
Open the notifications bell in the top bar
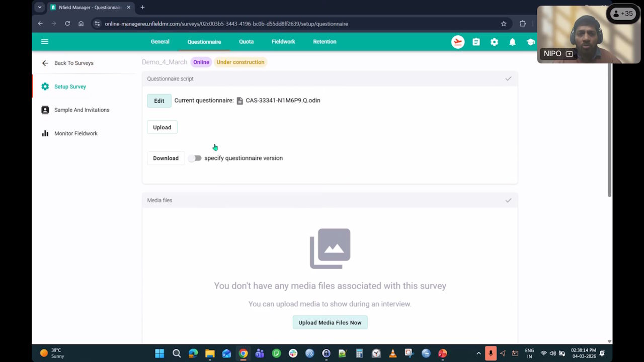tap(512, 42)
